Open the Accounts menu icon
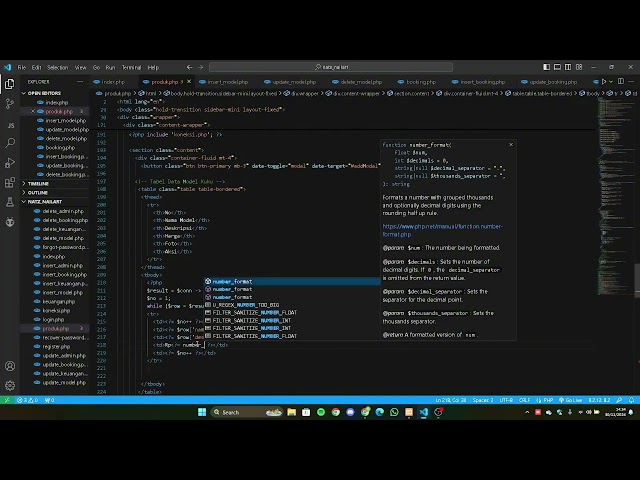The height and width of the screenshot is (480, 640). coord(9,365)
